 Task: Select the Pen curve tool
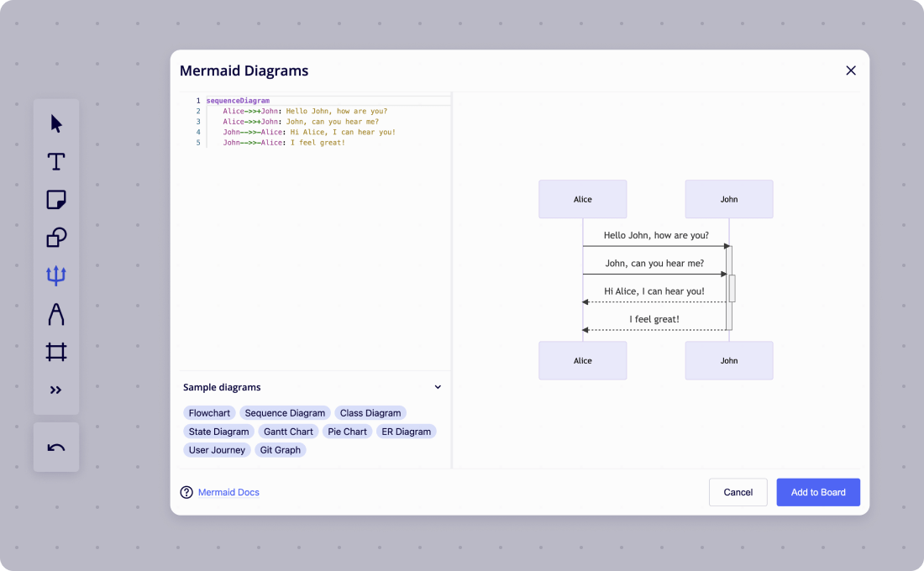55,313
